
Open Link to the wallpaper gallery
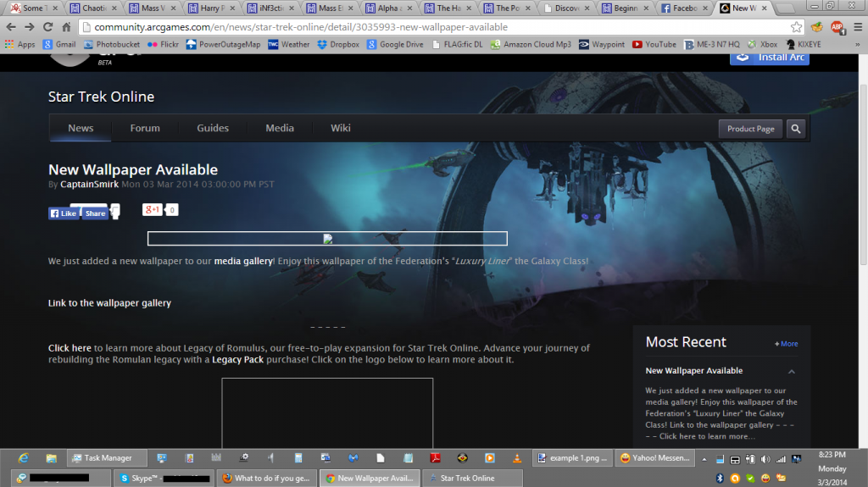109,303
